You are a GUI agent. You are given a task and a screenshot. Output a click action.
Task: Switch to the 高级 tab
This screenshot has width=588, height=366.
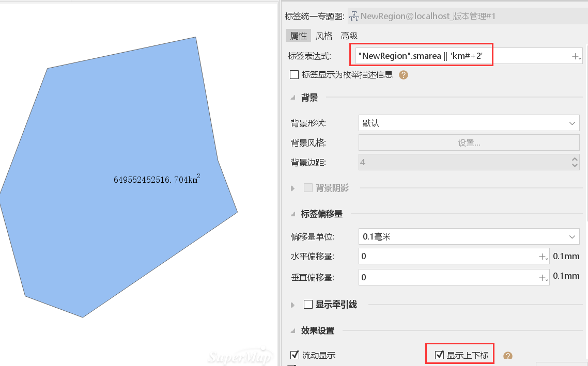pyautogui.click(x=349, y=36)
